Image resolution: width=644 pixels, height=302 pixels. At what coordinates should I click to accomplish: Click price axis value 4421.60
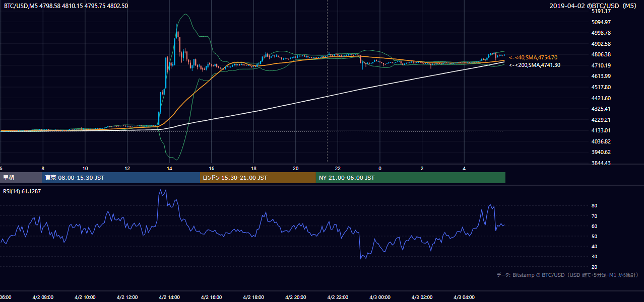(x=601, y=98)
